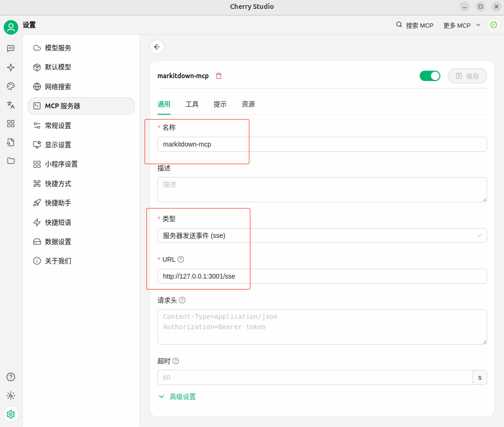Expand the 更多 MCP dropdown
Screen dimensions: 504x427
462,25
